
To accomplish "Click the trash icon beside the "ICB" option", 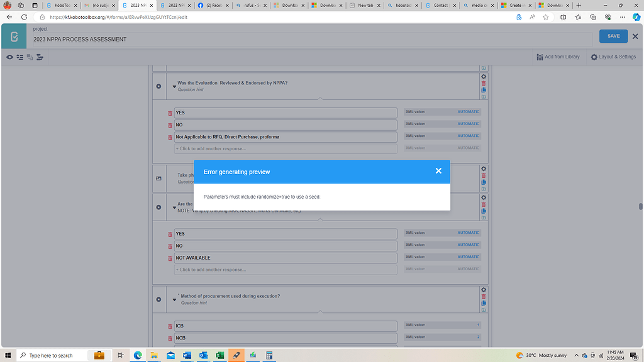I will [169, 326].
